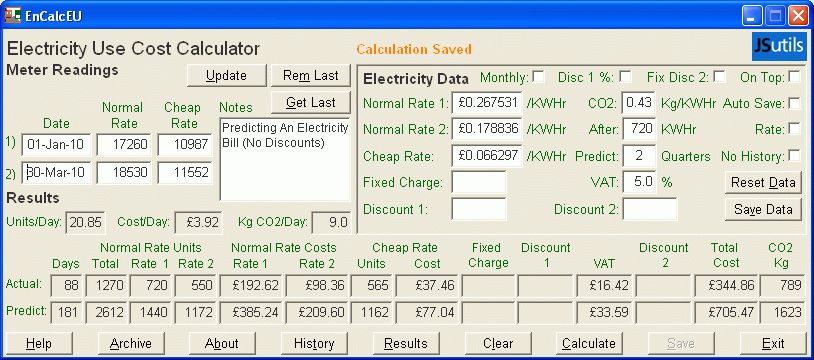Open the Archive
The image size is (814, 360).
pos(131,343)
